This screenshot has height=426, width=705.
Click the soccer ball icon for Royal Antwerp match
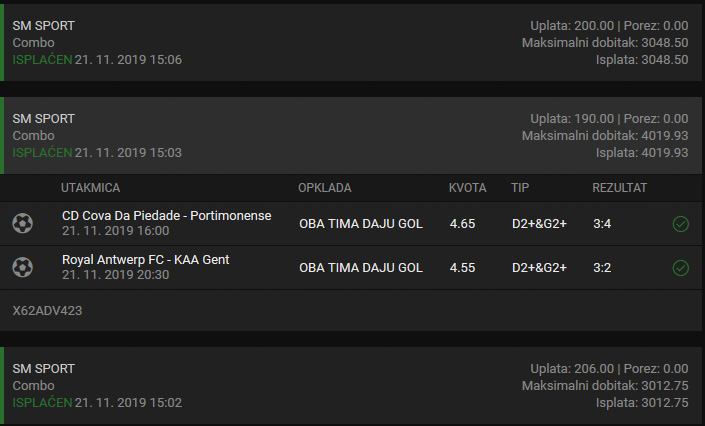(22, 267)
